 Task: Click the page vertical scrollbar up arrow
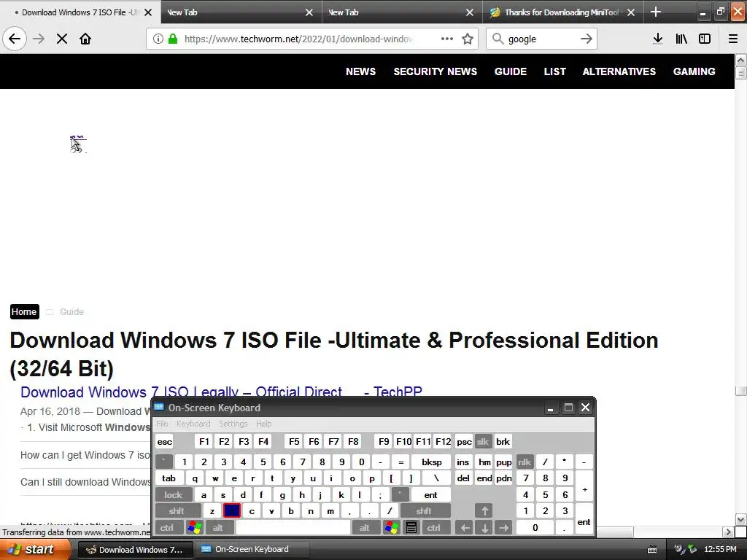(741, 60)
